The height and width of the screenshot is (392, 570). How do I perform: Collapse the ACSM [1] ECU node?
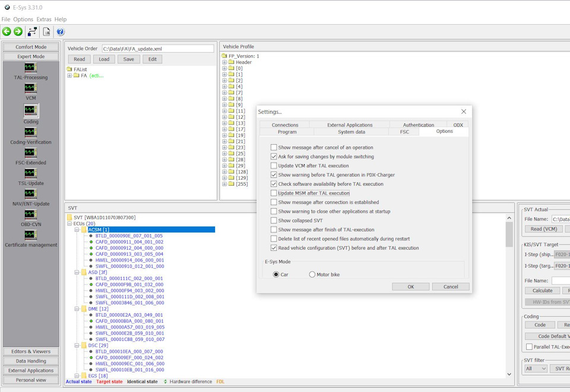(77, 230)
